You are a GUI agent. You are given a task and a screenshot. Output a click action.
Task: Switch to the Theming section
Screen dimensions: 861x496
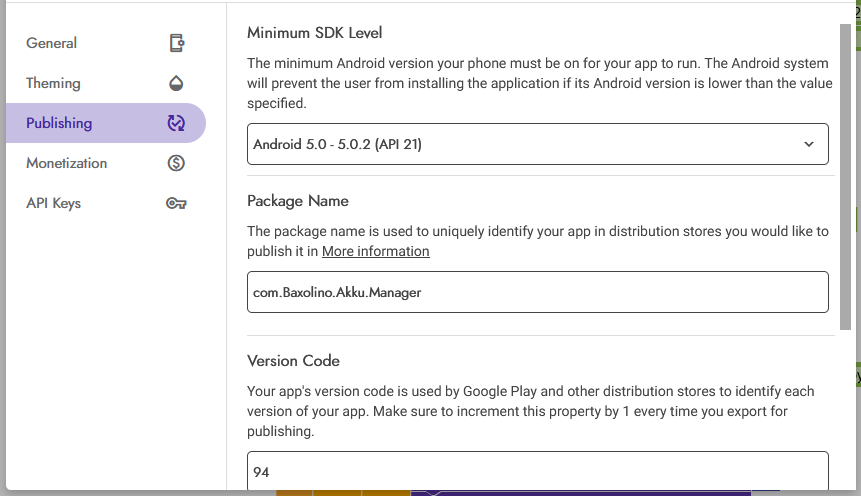pos(54,83)
